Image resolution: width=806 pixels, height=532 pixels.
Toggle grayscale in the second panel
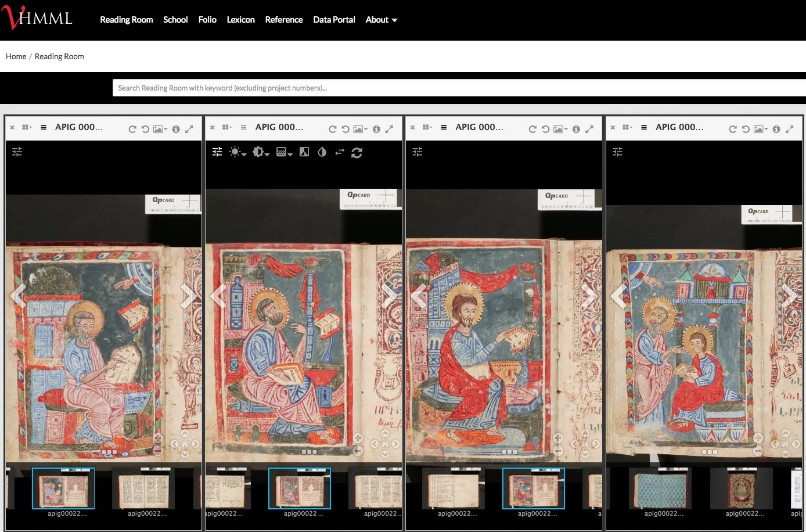click(x=304, y=152)
